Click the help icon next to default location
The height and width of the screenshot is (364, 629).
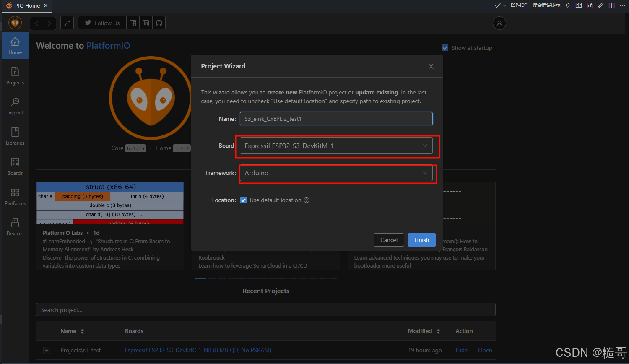pyautogui.click(x=307, y=200)
